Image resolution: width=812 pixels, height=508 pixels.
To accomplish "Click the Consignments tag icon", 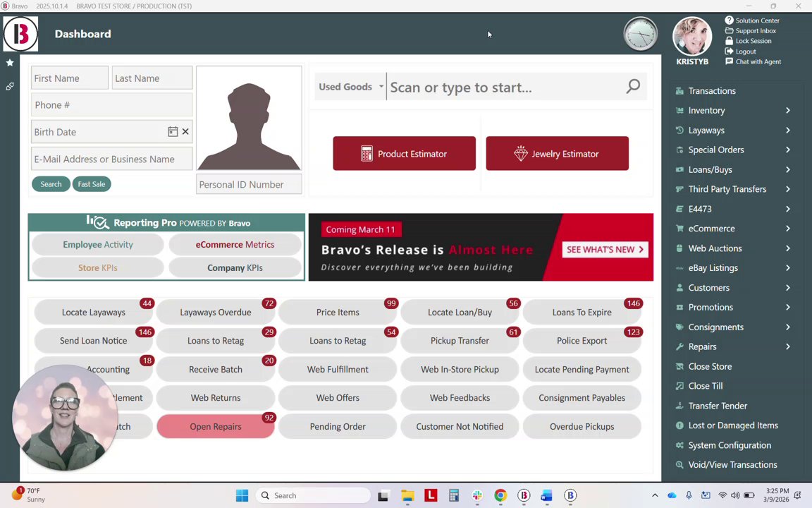I will pyautogui.click(x=679, y=327).
